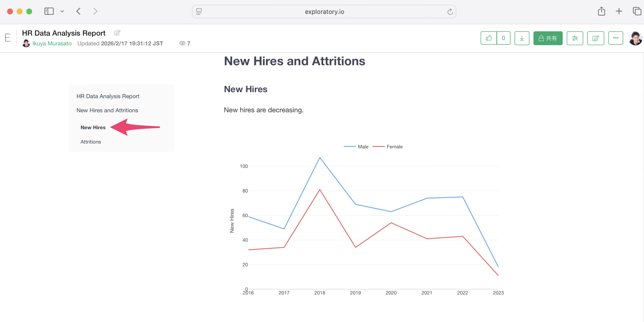Viewport: 644px width, 322px height.
Task: Toggle the Safari sidebar panel
Action: point(49,11)
